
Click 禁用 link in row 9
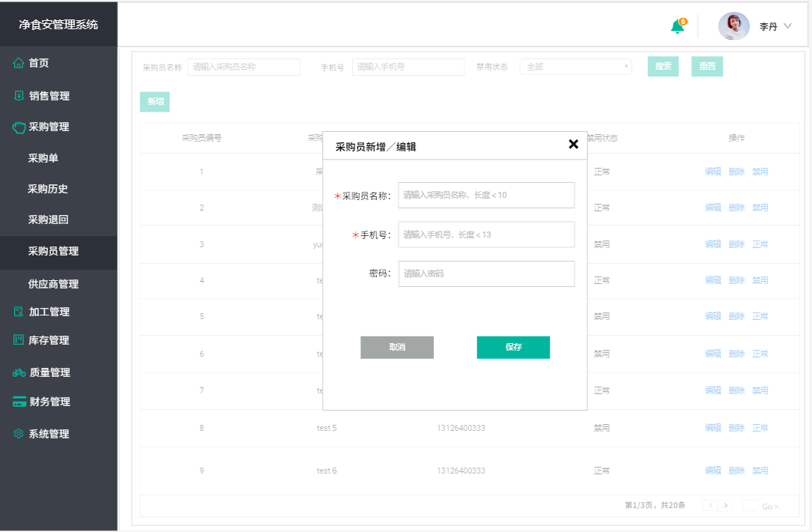[x=760, y=471]
